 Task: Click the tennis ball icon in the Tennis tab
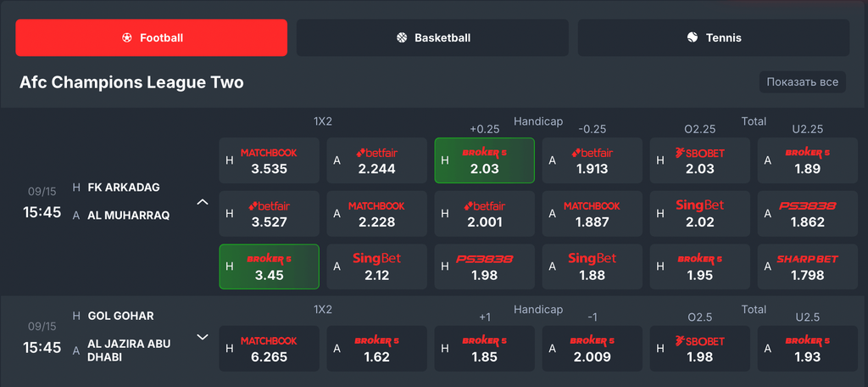click(x=693, y=37)
